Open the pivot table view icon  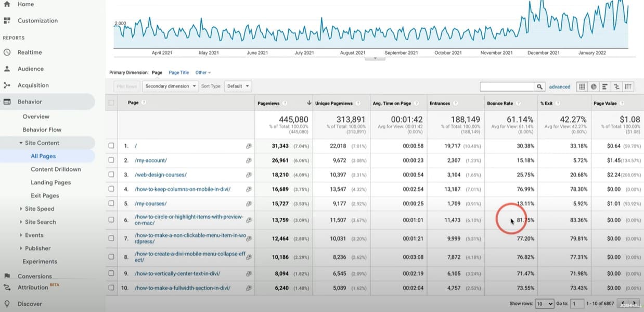(628, 86)
